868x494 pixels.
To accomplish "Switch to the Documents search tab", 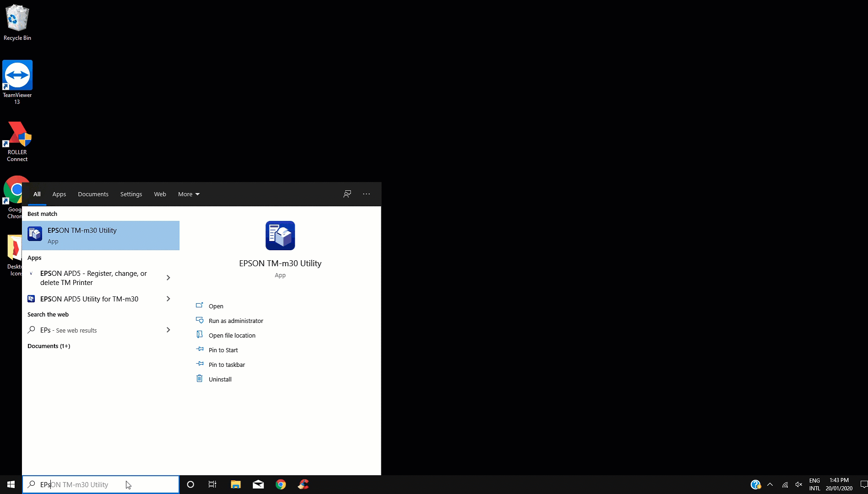I will [93, 194].
